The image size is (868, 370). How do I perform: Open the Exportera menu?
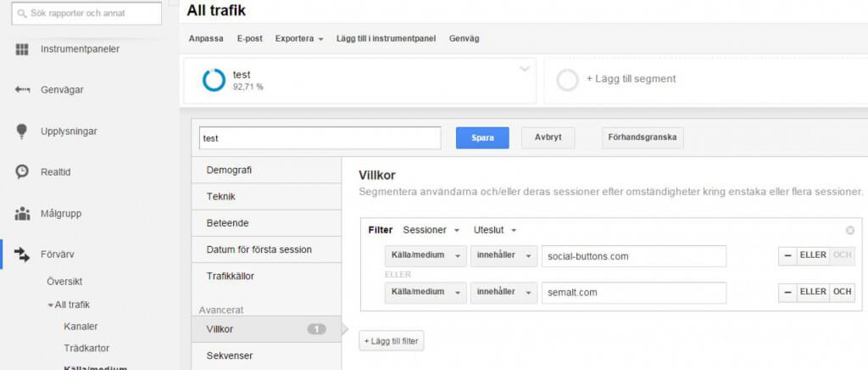tap(299, 39)
